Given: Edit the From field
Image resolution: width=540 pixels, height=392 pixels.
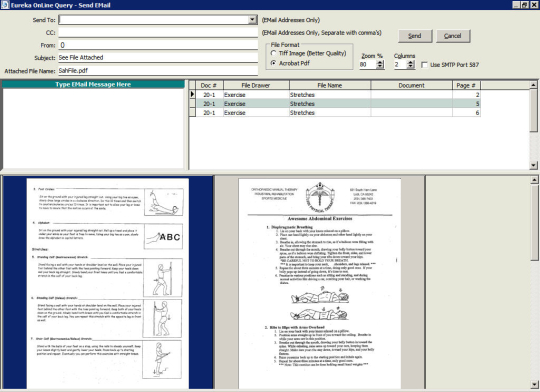Looking at the screenshot, I should click(x=158, y=45).
